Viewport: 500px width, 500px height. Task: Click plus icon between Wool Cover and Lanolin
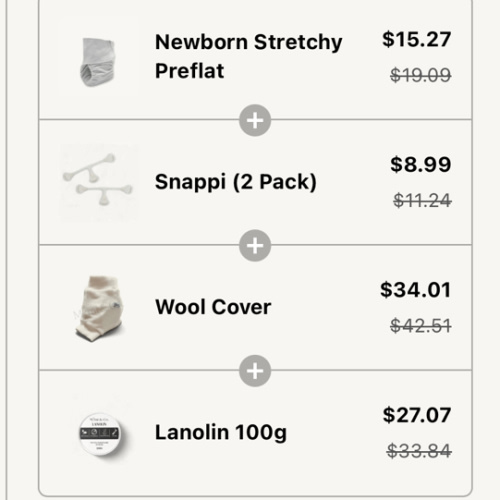[x=255, y=371]
